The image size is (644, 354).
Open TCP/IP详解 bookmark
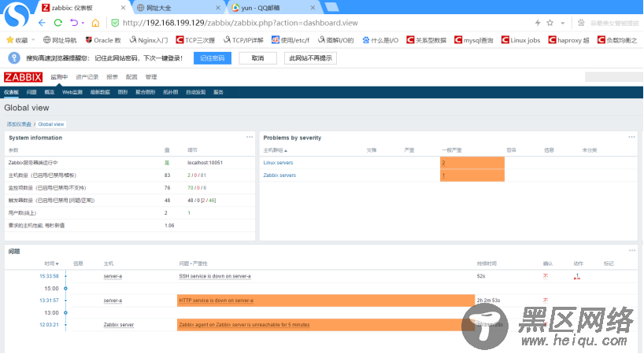(243, 40)
